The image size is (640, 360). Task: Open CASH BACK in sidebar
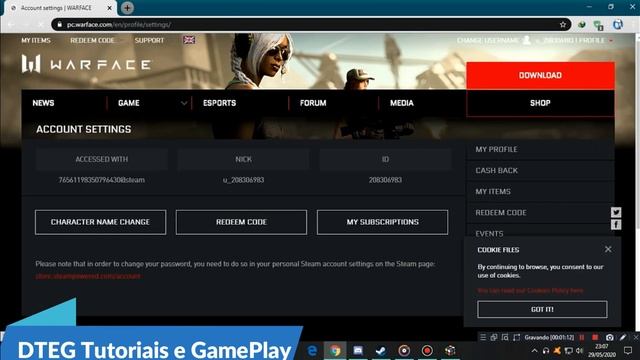coord(496,171)
